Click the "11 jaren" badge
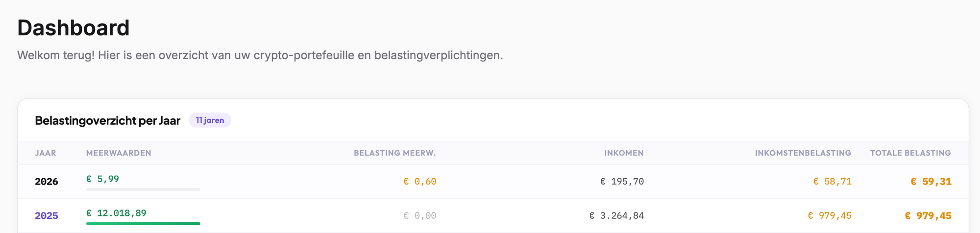This screenshot has width=980, height=233. coord(210,120)
